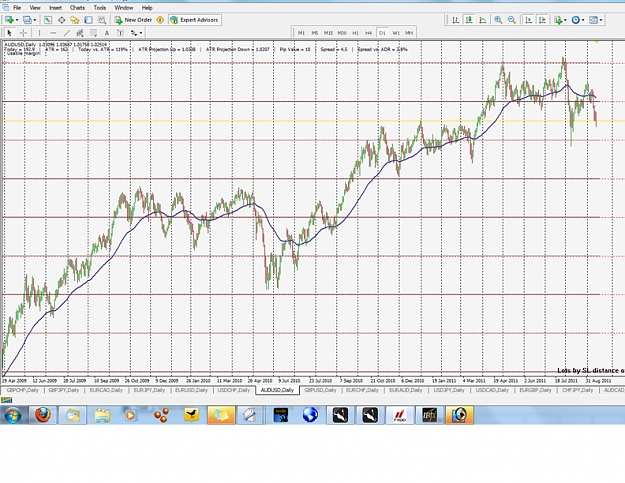The height and width of the screenshot is (483, 625).
Task: Switch to the GBPCHF,Daily chart tab
Action: pyautogui.click(x=23, y=390)
